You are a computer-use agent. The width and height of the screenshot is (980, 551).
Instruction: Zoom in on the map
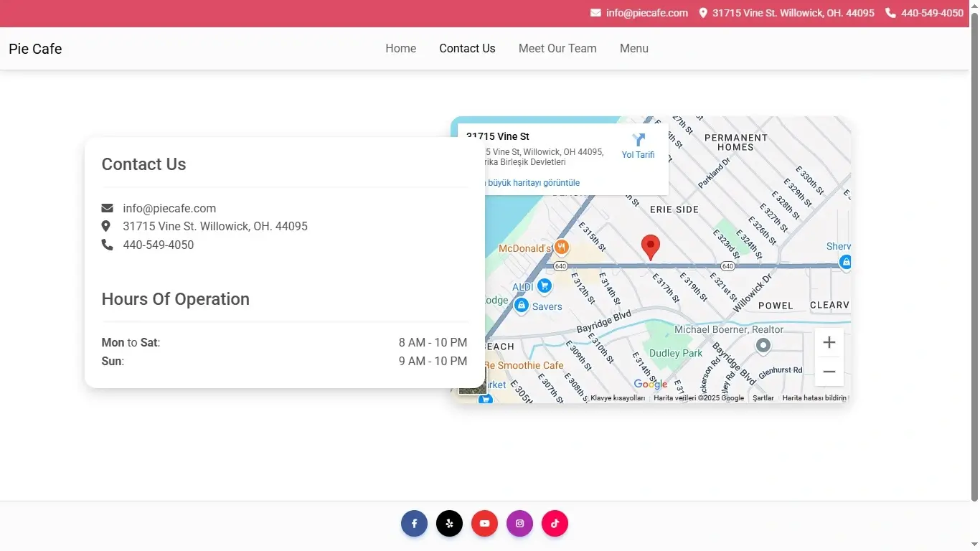point(829,342)
